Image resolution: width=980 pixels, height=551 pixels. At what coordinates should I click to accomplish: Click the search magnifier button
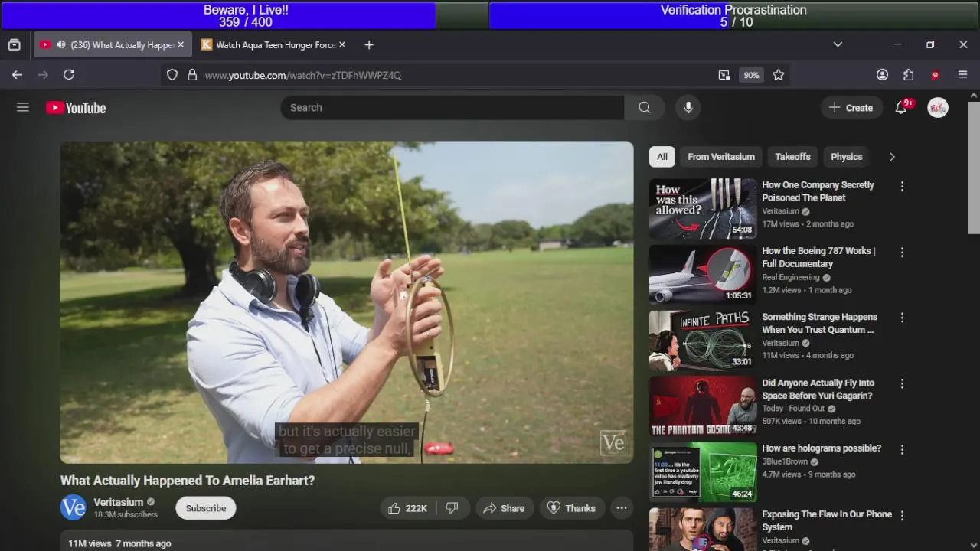pyautogui.click(x=645, y=108)
